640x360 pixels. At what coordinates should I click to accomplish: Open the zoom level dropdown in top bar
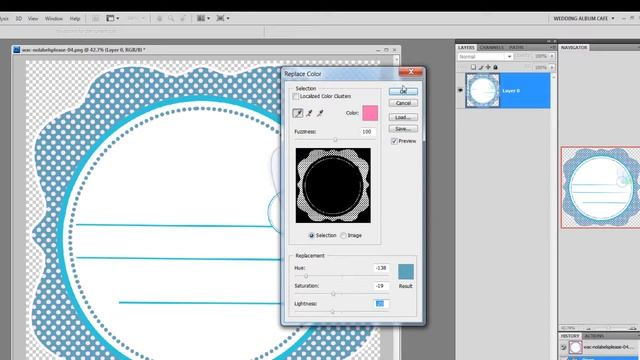click(136, 18)
